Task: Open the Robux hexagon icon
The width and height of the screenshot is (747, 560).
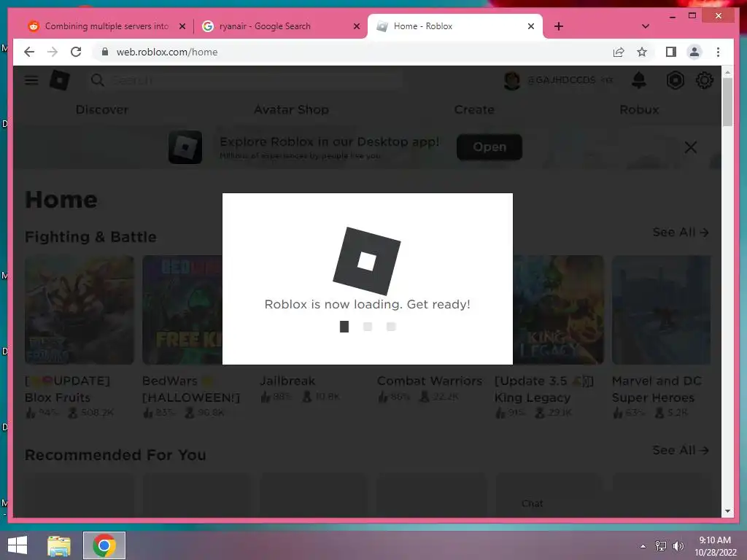Action: coord(675,80)
